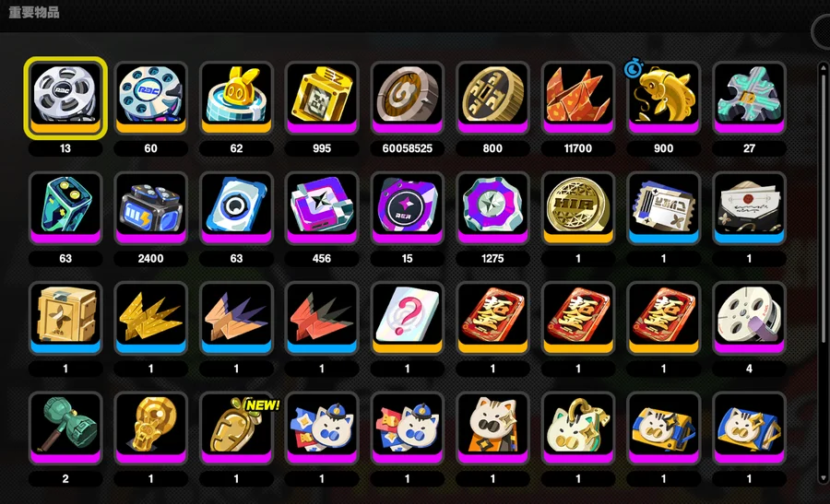The width and height of the screenshot is (830, 504).
Task: Select the purple octagon token showing 1275
Action: point(492,208)
